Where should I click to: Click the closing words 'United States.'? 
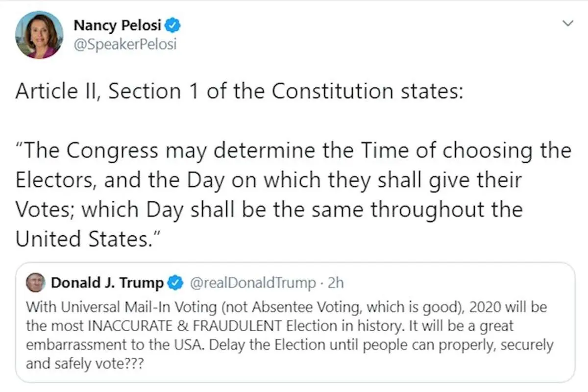click(x=88, y=239)
